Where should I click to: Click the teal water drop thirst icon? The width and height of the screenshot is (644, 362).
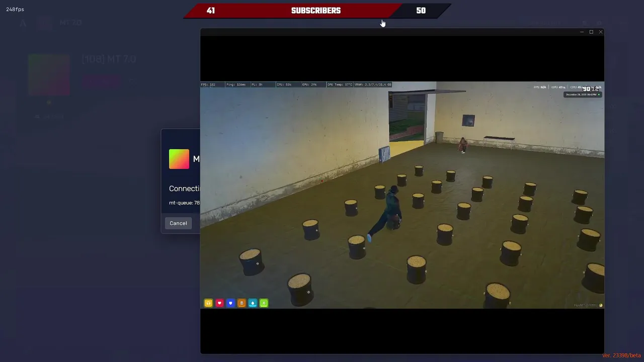pos(253,303)
